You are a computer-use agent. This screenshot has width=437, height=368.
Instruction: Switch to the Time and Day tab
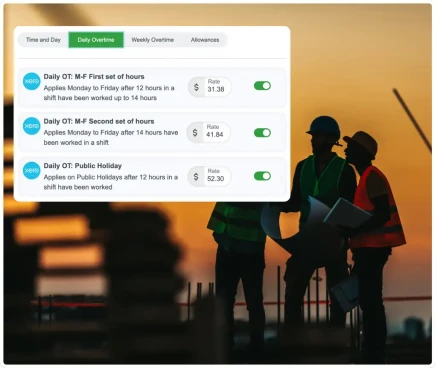[x=43, y=40]
